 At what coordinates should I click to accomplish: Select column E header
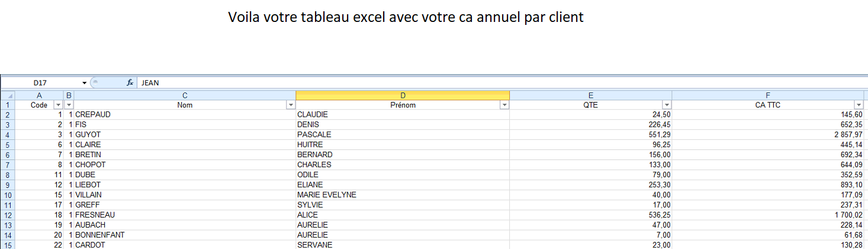[x=591, y=95]
